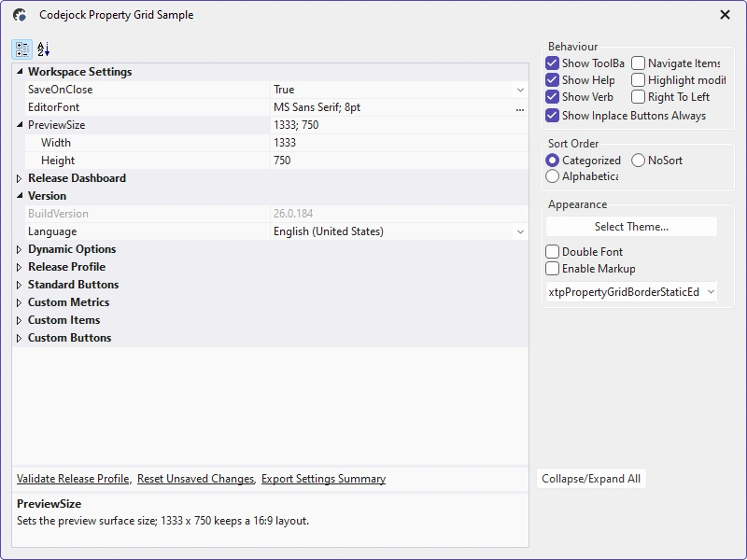Click the Validate Release Profile link
This screenshot has height=560, width=747.
coord(73,479)
